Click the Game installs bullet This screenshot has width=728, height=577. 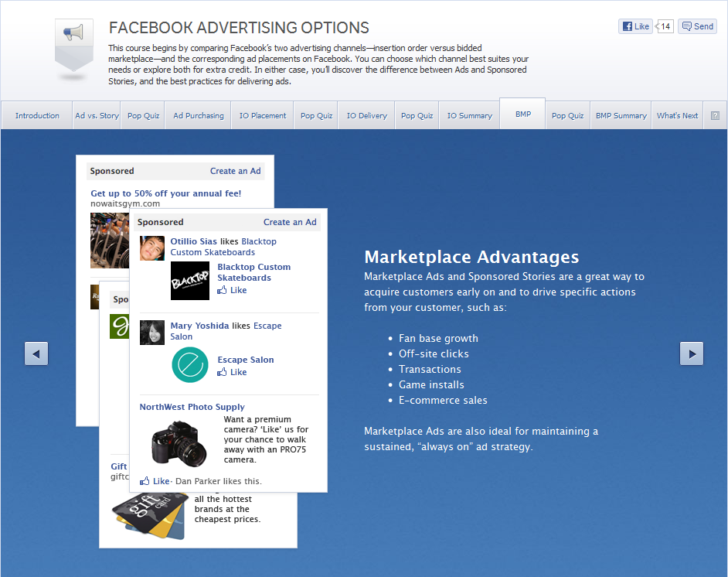tap(431, 384)
